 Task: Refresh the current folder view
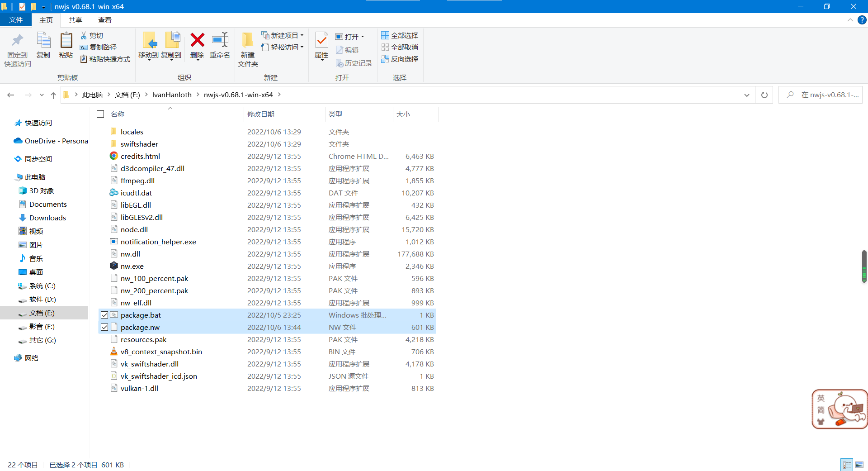tap(764, 95)
